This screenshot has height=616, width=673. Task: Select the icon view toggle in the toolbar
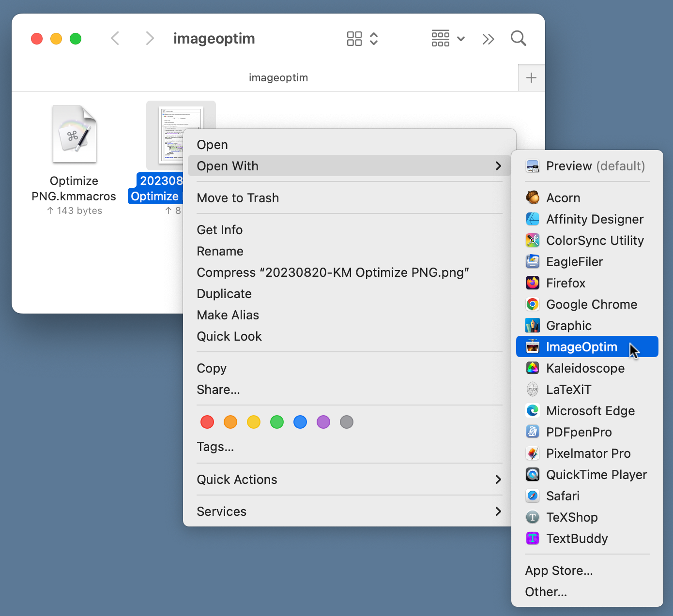pos(355,38)
